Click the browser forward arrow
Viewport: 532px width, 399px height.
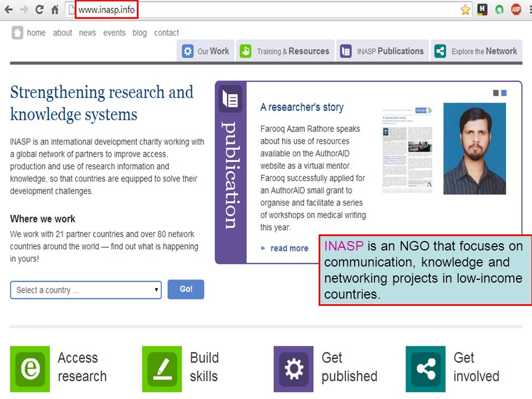[24, 9]
